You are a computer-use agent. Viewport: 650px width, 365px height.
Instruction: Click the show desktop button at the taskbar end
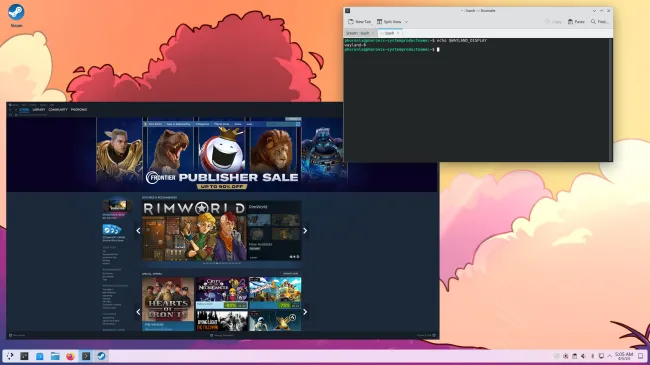point(641,356)
